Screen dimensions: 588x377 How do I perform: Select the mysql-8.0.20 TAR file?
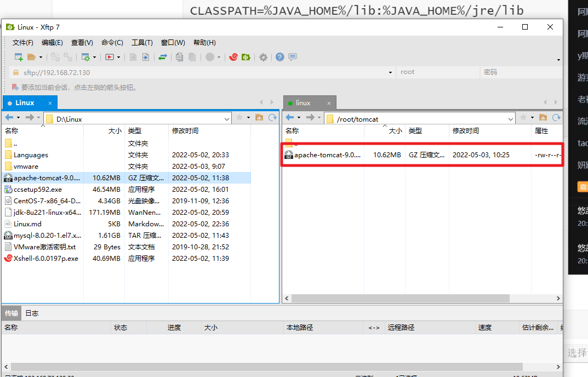pyautogui.click(x=127, y=236)
